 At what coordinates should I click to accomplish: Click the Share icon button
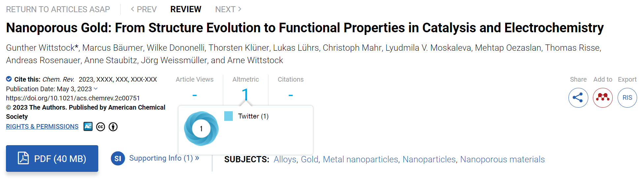click(578, 98)
